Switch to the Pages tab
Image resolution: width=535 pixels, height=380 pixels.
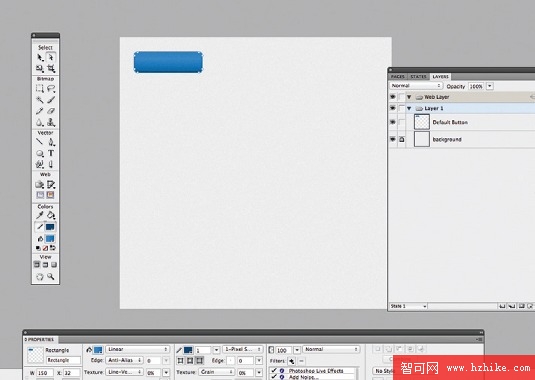[x=397, y=76]
